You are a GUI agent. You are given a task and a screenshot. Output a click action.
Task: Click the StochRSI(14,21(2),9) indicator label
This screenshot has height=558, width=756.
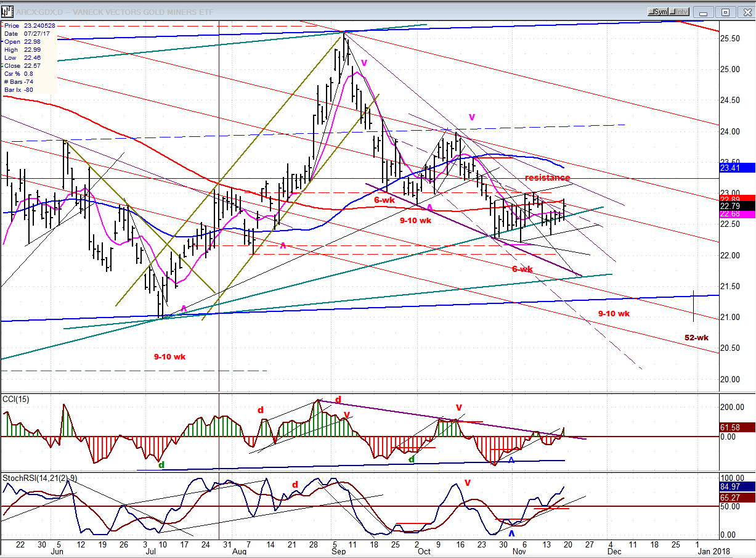point(40,477)
